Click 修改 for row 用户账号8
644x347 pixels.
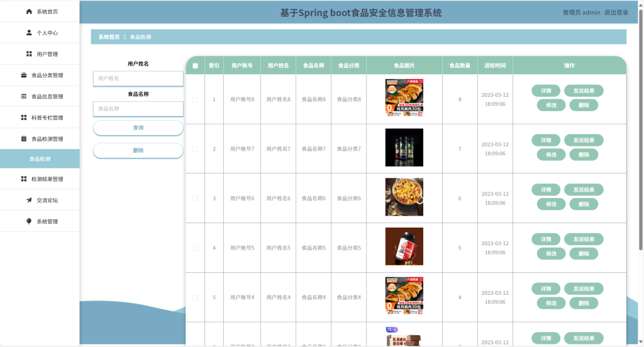[551, 105]
